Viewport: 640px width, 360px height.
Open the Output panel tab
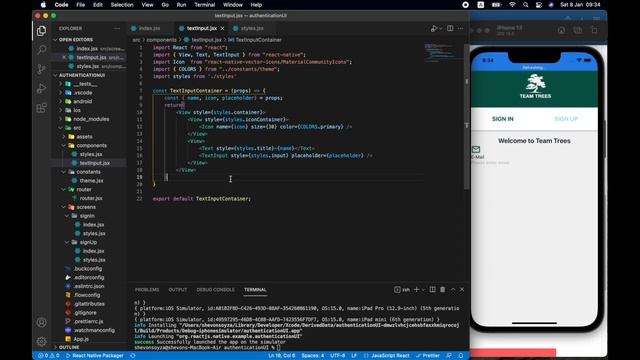pos(178,289)
